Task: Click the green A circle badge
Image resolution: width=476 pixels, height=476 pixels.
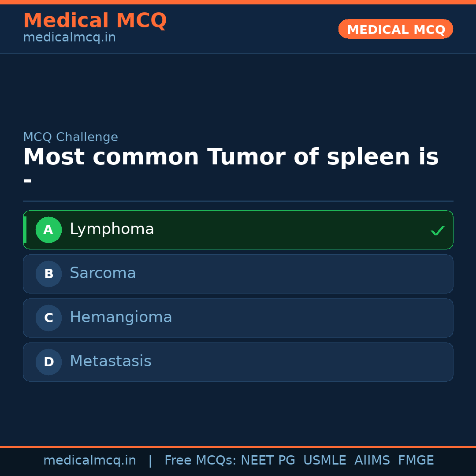Action: point(48,230)
